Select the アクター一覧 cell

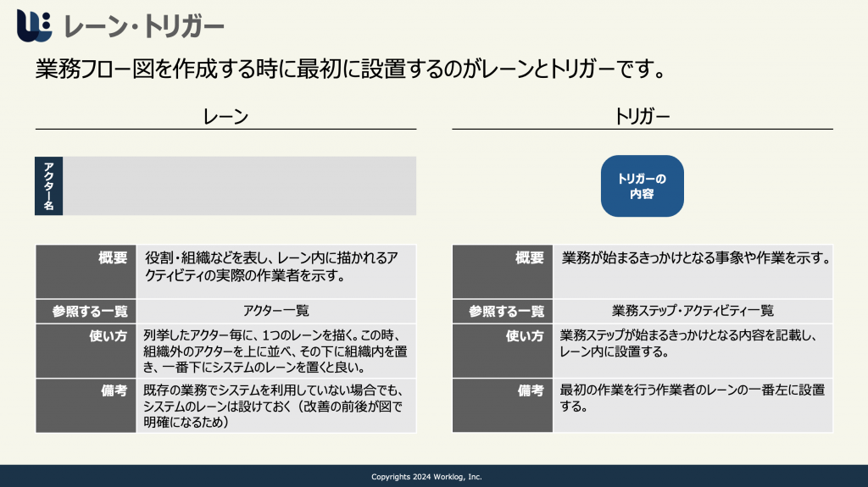pos(276,312)
